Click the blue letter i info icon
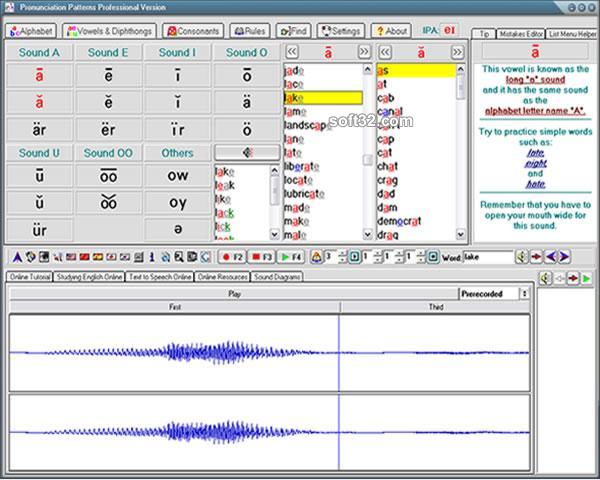This screenshot has width=600, height=480. (152, 257)
